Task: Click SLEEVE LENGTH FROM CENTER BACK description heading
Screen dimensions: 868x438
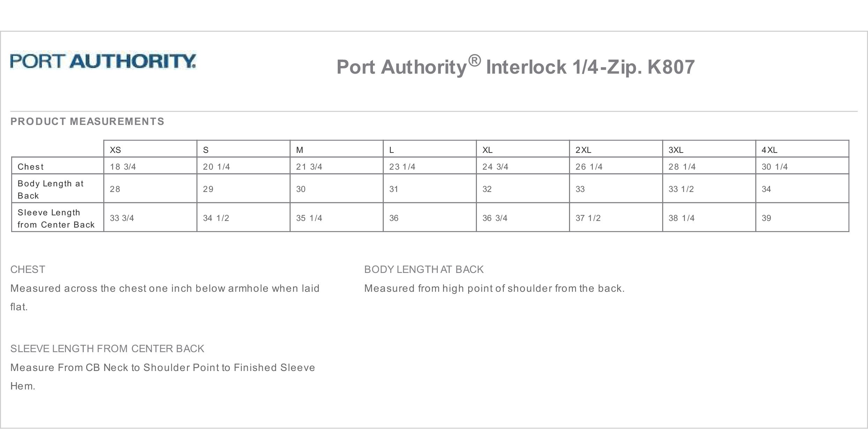Action: pyautogui.click(x=107, y=349)
